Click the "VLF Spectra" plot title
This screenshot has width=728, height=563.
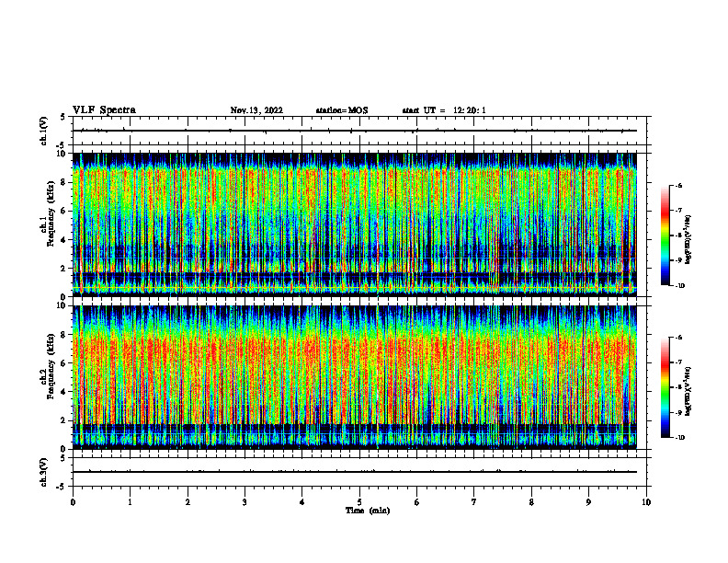coord(104,110)
